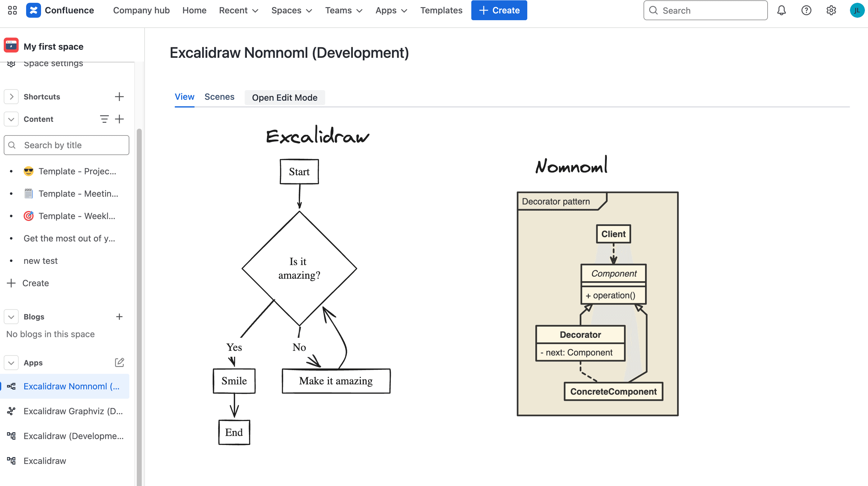This screenshot has width=868, height=486.
Task: Click Space settings link
Action: 53,64
